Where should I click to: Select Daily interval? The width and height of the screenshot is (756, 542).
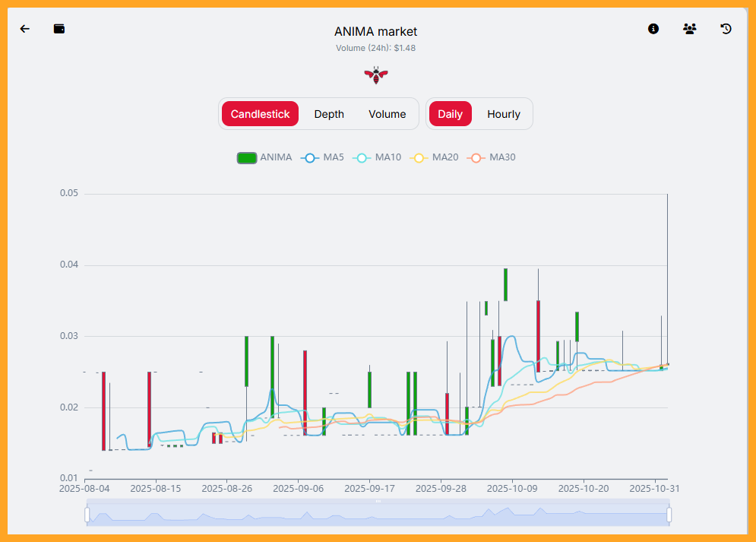450,114
